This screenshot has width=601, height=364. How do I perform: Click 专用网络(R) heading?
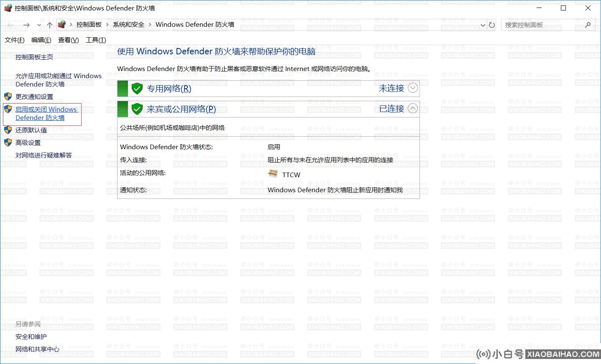pyautogui.click(x=169, y=89)
